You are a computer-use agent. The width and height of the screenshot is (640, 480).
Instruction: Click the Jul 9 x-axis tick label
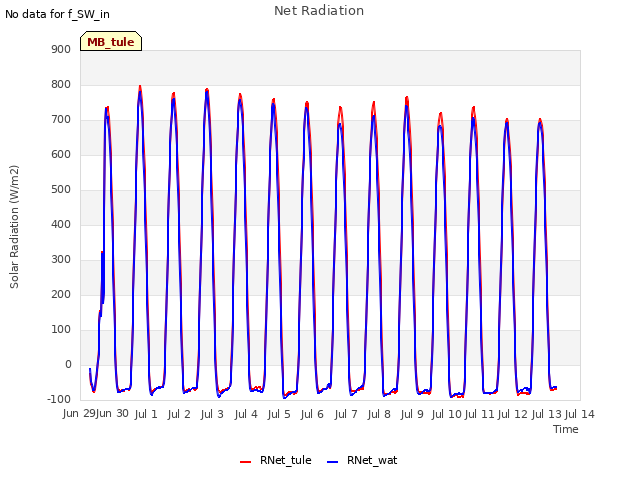point(412,414)
